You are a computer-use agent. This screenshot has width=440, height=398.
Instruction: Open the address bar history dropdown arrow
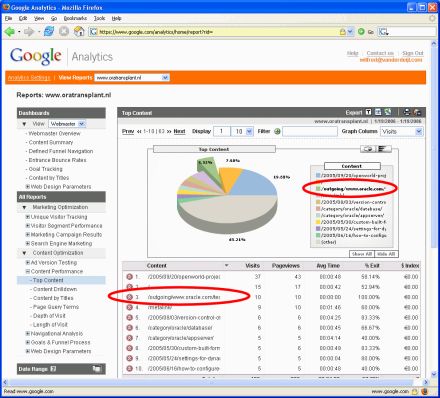[350, 32]
